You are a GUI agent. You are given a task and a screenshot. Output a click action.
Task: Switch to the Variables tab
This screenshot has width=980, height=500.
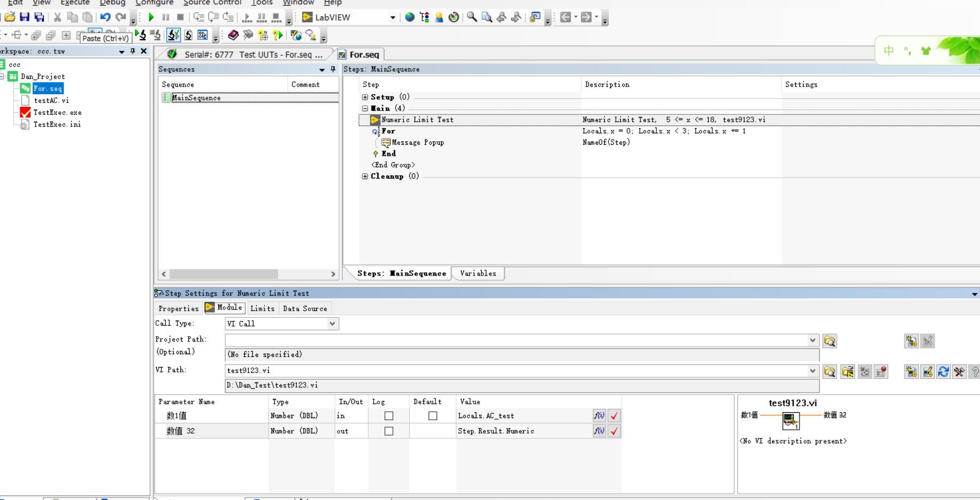(477, 273)
